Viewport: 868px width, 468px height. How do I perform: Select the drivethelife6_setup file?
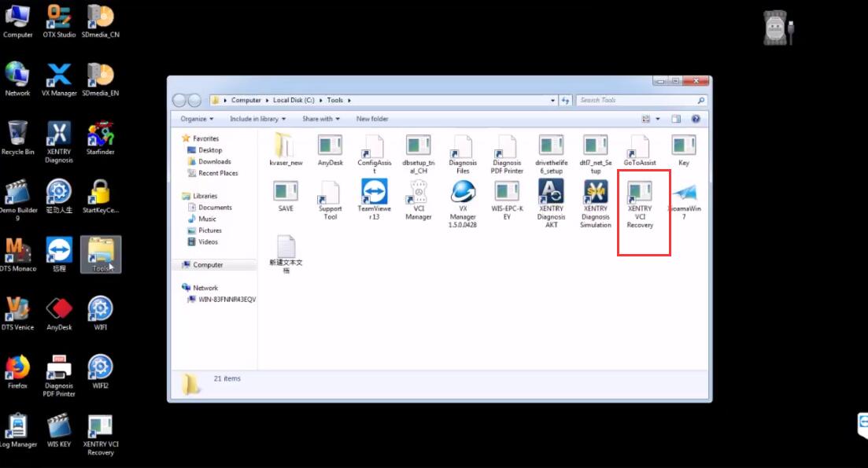coord(552,154)
